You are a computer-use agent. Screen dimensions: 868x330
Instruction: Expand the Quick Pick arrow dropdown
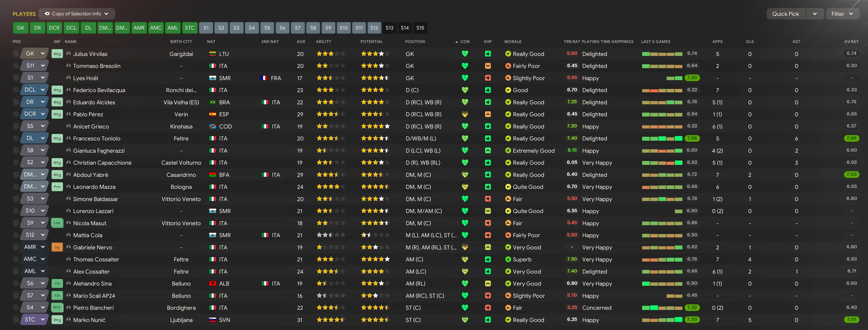click(x=815, y=14)
